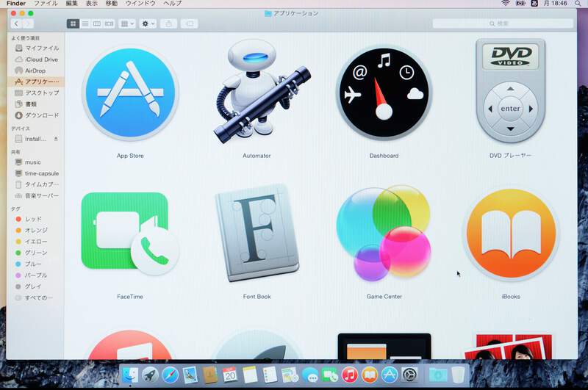Open the ファイル menu

(x=46, y=4)
